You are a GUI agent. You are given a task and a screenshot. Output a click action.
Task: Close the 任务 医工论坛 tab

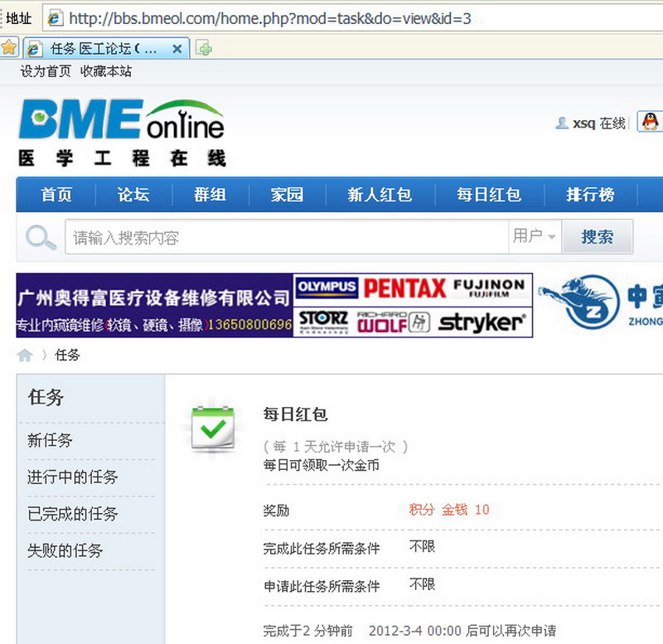[x=177, y=49]
